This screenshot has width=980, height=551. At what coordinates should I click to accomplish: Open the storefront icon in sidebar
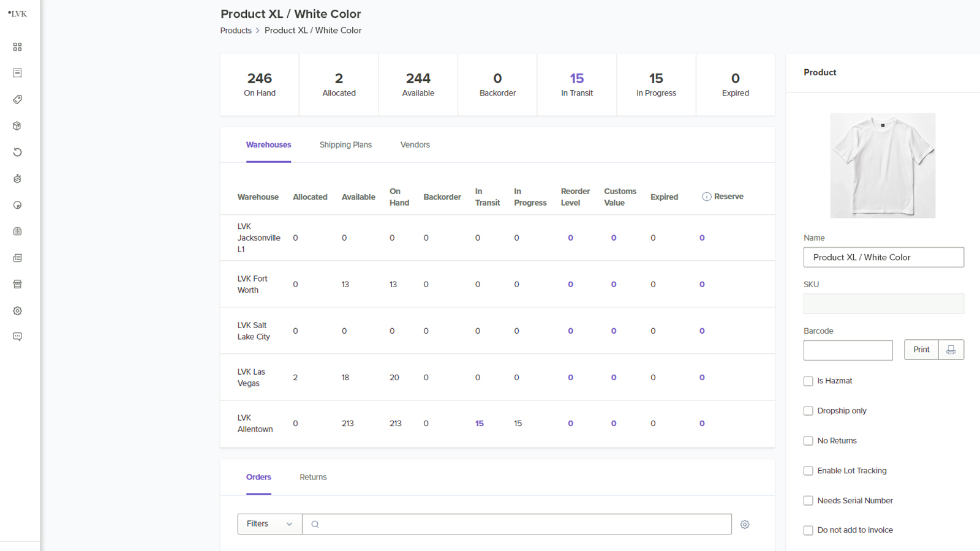tap(17, 284)
